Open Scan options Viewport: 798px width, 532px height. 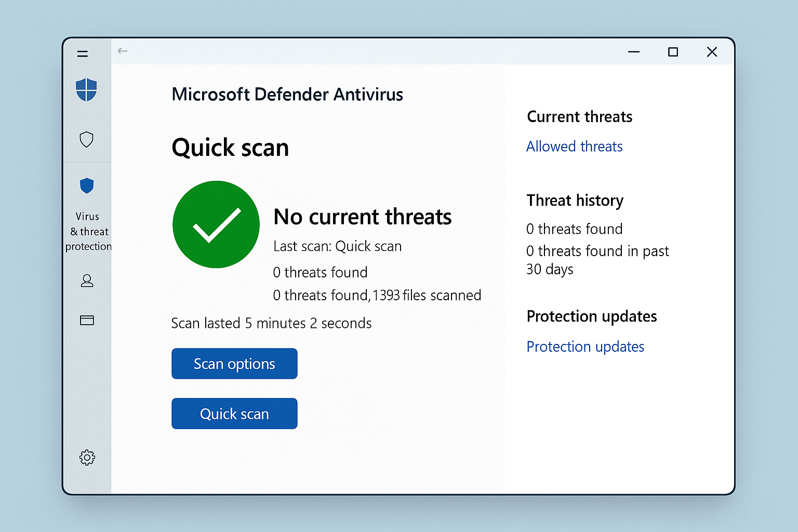pos(234,364)
